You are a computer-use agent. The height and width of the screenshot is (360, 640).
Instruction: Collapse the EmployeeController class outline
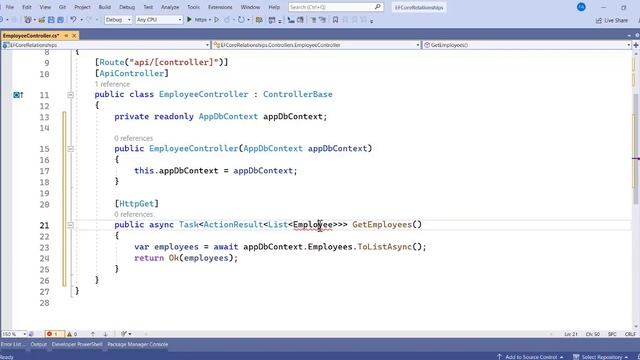pyautogui.click(x=70, y=95)
